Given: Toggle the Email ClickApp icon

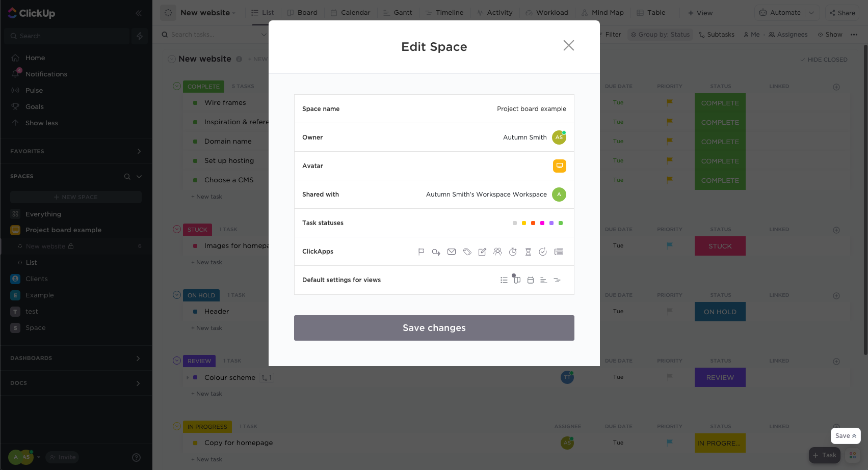Looking at the screenshot, I should point(451,251).
